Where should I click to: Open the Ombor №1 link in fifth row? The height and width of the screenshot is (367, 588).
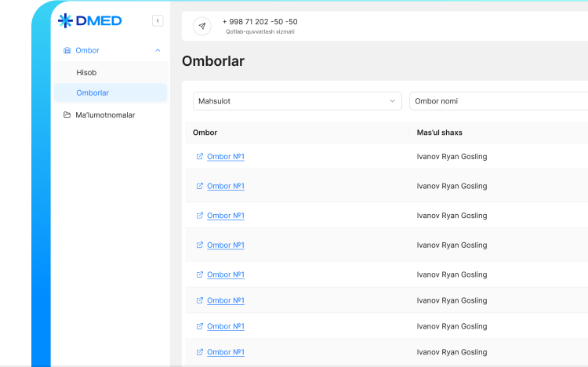(x=225, y=274)
